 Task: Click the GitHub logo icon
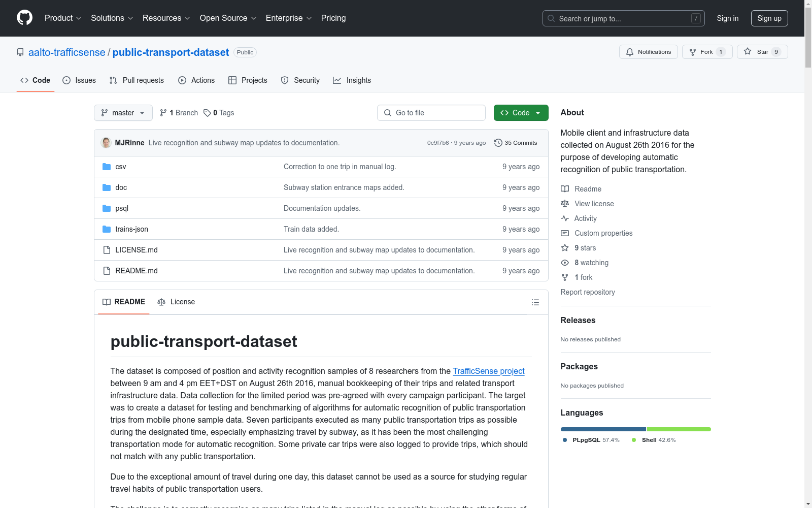tap(24, 18)
